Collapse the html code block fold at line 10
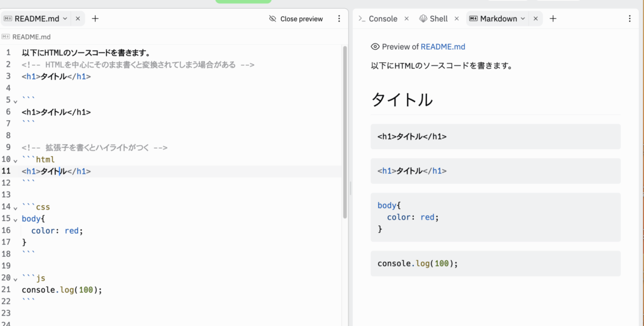The width and height of the screenshot is (644, 326). point(16,160)
